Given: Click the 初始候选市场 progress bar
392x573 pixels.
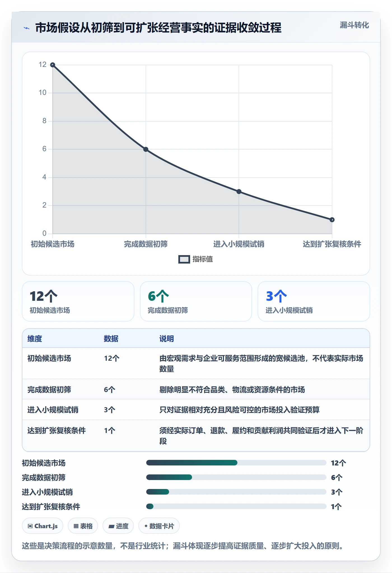Looking at the screenshot, I should 236,463.
